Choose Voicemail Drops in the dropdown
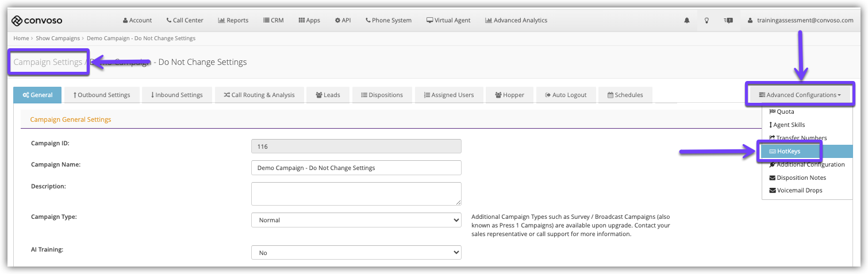Image resolution: width=868 pixels, height=274 pixels. point(799,190)
